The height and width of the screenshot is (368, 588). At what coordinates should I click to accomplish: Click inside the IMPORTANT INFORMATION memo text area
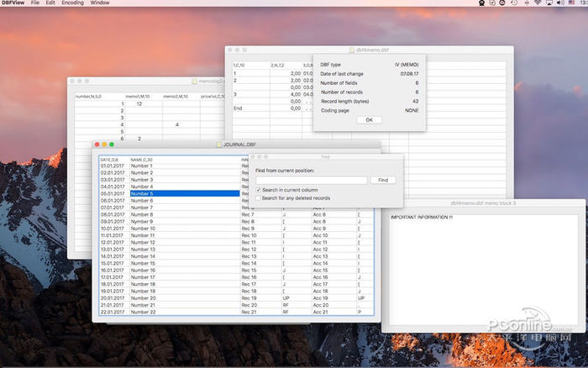coord(484,270)
